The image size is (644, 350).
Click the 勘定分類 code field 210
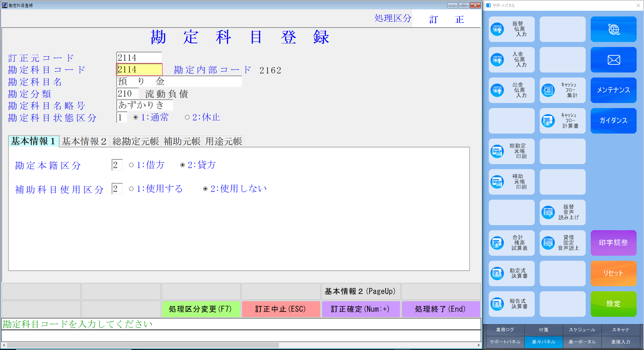(127, 94)
